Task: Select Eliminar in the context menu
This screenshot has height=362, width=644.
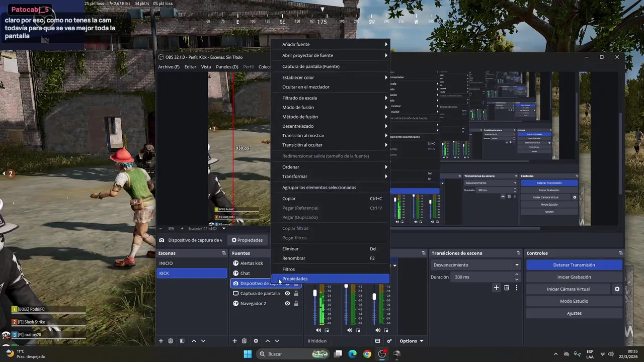Action: 330,249
